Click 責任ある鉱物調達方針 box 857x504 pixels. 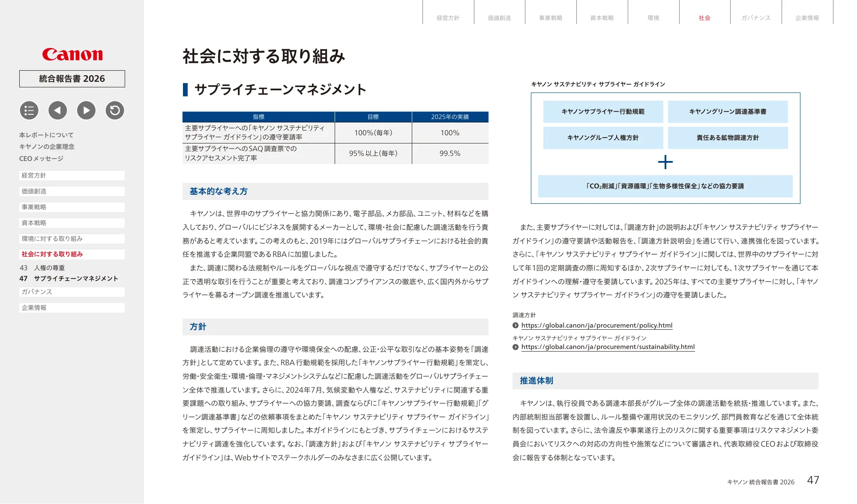(728, 138)
